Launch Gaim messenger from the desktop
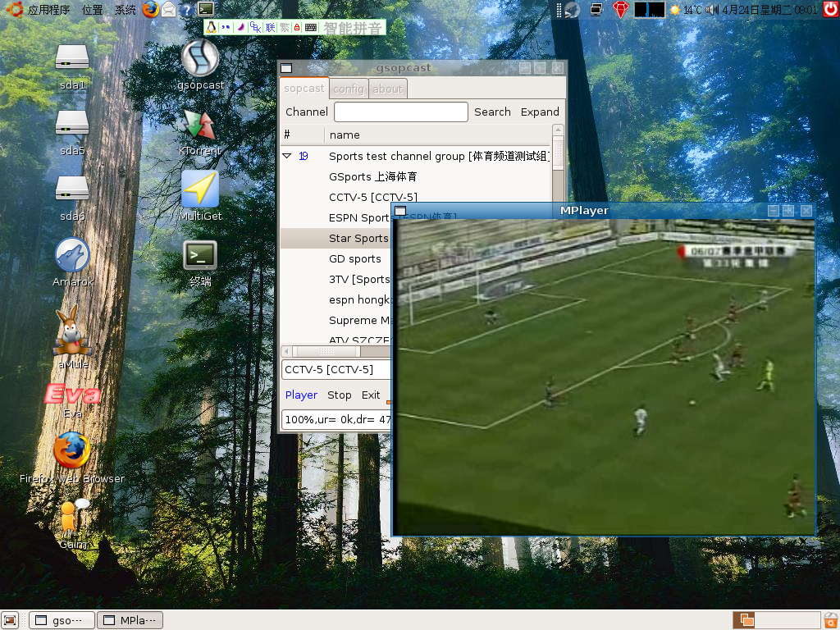Viewport: 840px width, 630px height. [x=72, y=517]
